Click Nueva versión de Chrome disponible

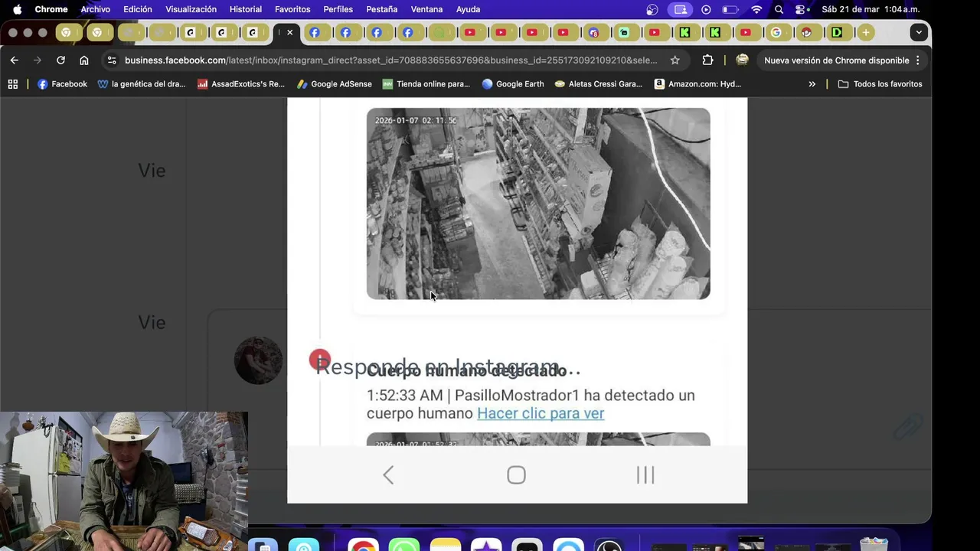[837, 60]
